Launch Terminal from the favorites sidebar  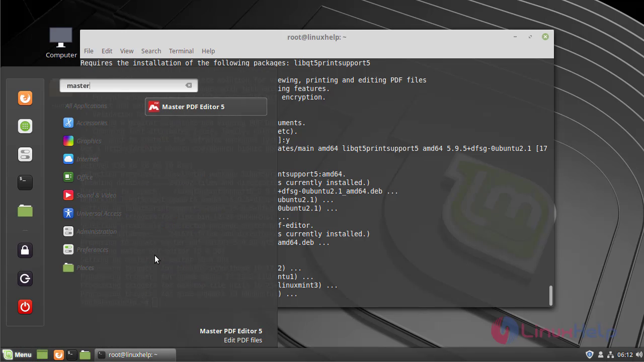(25, 183)
